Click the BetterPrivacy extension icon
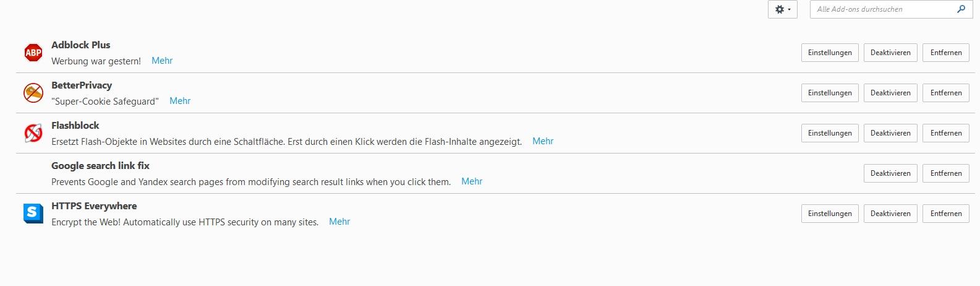The image size is (980, 286). click(x=33, y=93)
